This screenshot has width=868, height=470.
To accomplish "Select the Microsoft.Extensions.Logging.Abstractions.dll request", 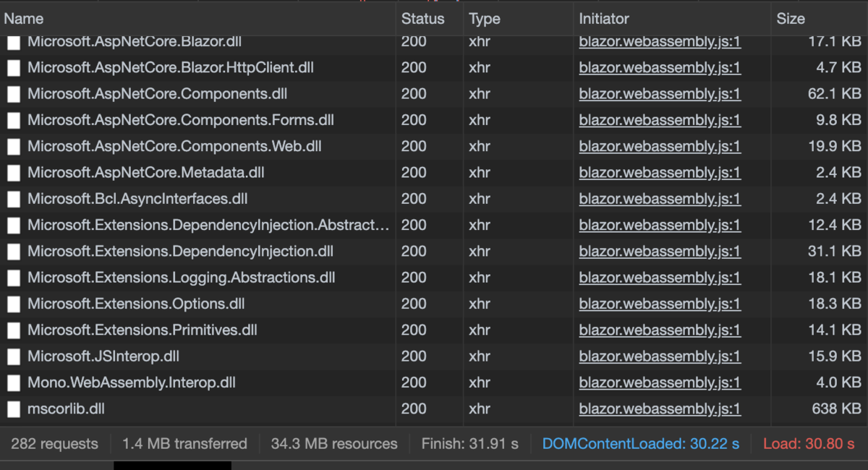I will pyautogui.click(x=181, y=278).
